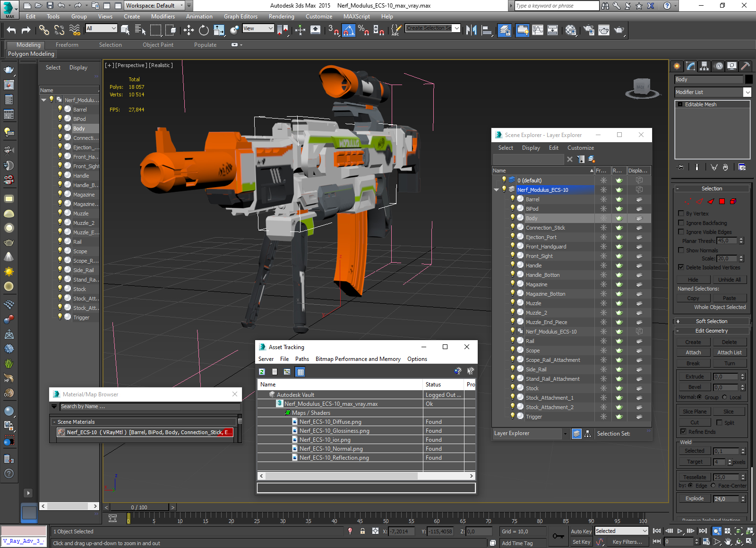This screenshot has width=756, height=548.
Task: Open Customize menu in Scene Explorer
Action: (x=580, y=148)
